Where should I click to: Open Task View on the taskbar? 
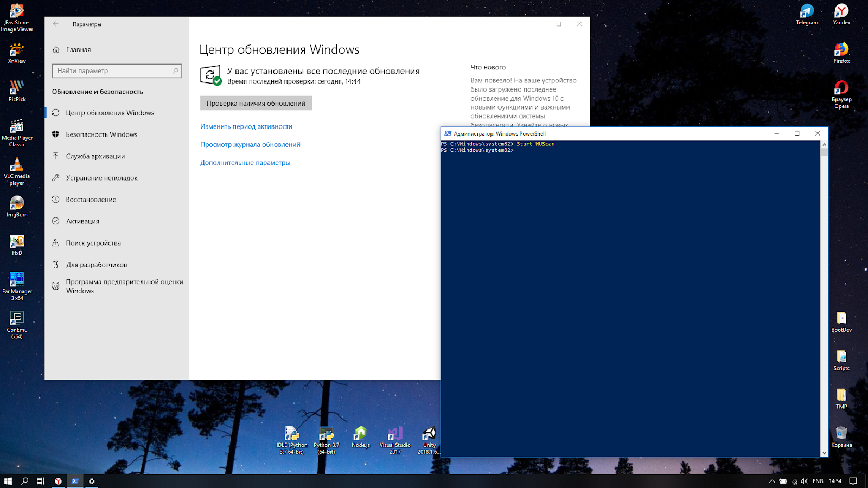pyautogui.click(x=41, y=481)
